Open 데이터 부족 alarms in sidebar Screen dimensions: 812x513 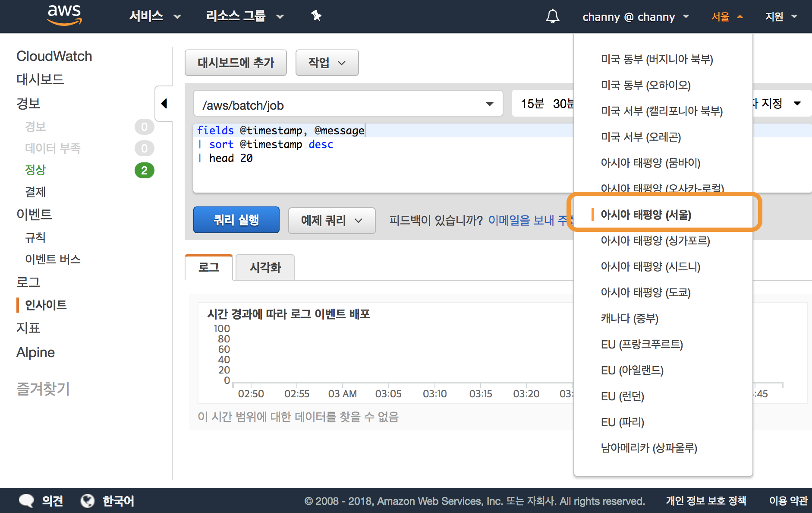(x=53, y=148)
